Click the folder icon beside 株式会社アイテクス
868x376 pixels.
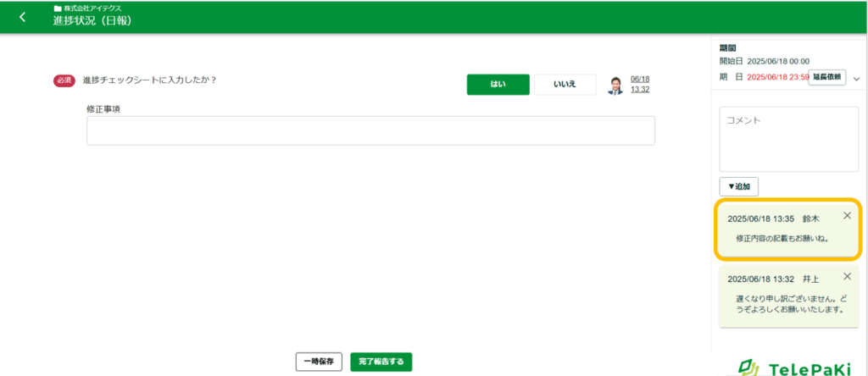coord(58,8)
